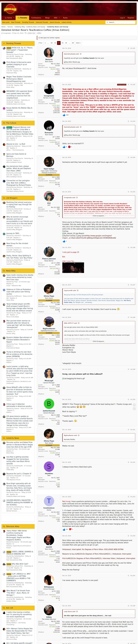The height and width of the screenshot is (644, 138).
Task: Open Journey to TBFS blogger thread
Action: pos(13,233)
